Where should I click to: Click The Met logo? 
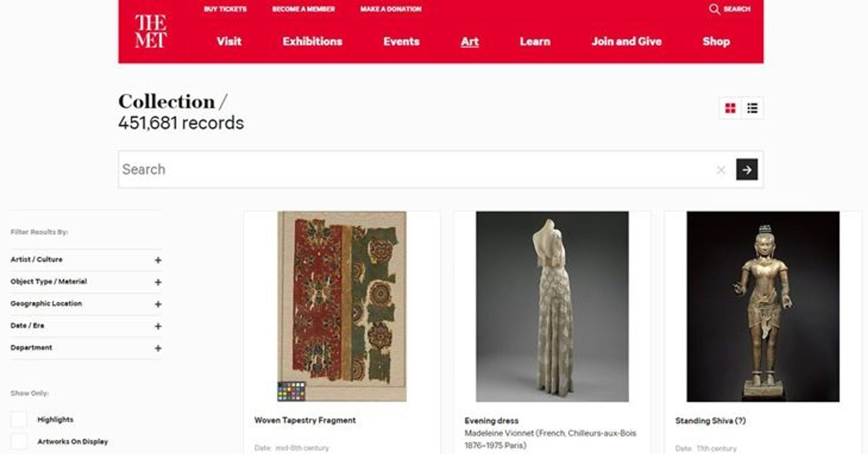(x=151, y=31)
